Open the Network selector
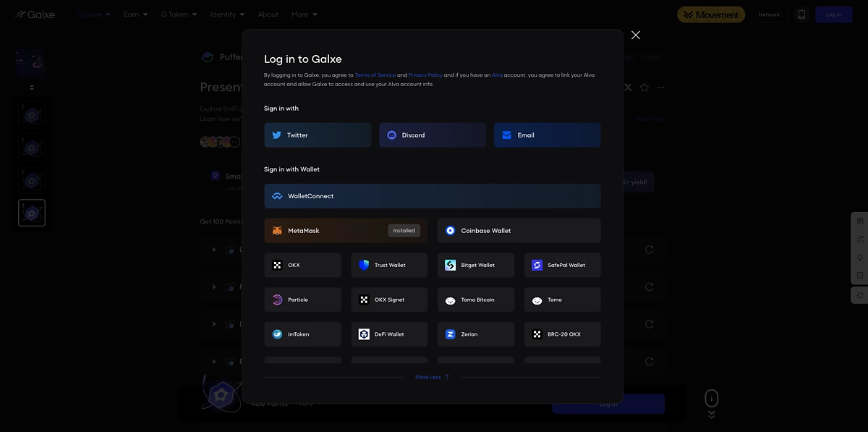The height and width of the screenshot is (432, 868). tap(769, 14)
